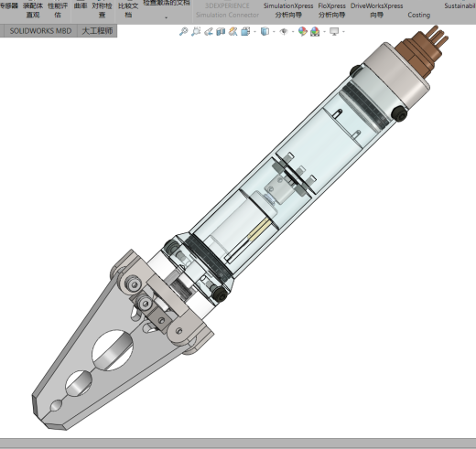Open the Costing tool
Screen dimensions: 476x449
419,15
